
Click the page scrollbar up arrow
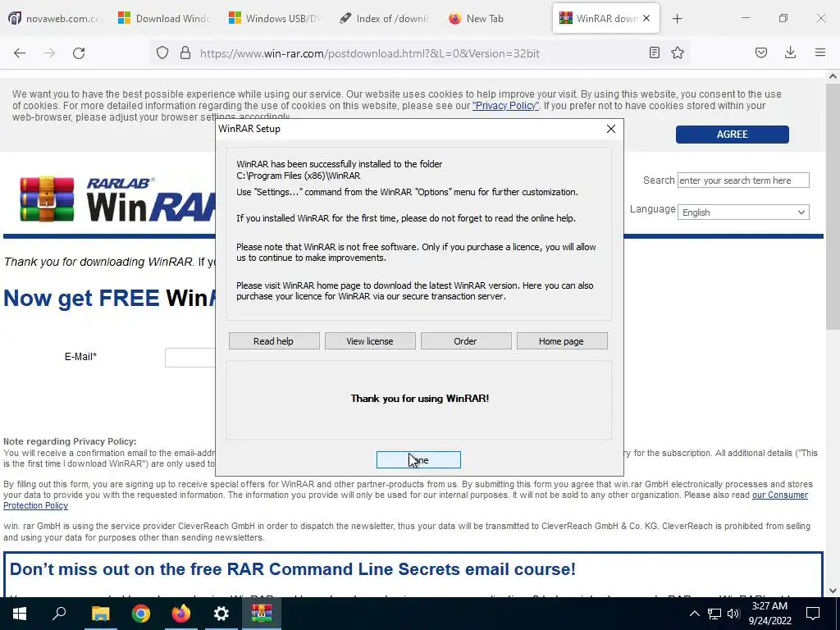pos(833,76)
